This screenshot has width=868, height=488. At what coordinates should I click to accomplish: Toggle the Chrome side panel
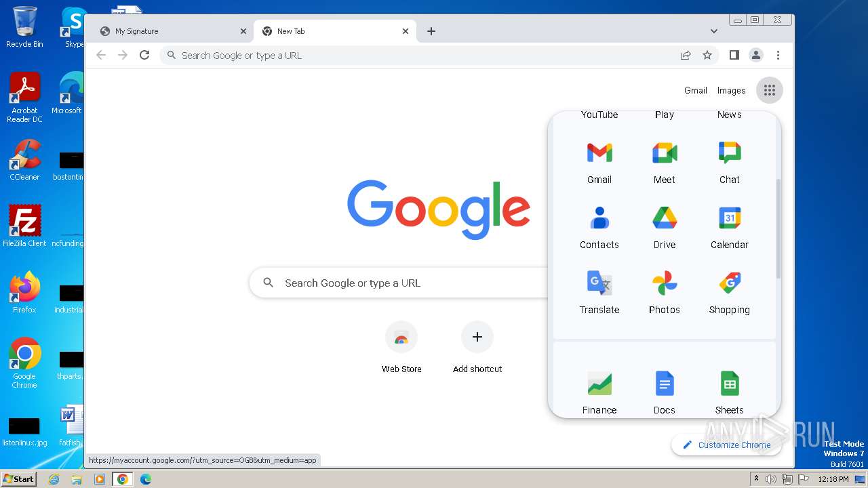(x=734, y=55)
